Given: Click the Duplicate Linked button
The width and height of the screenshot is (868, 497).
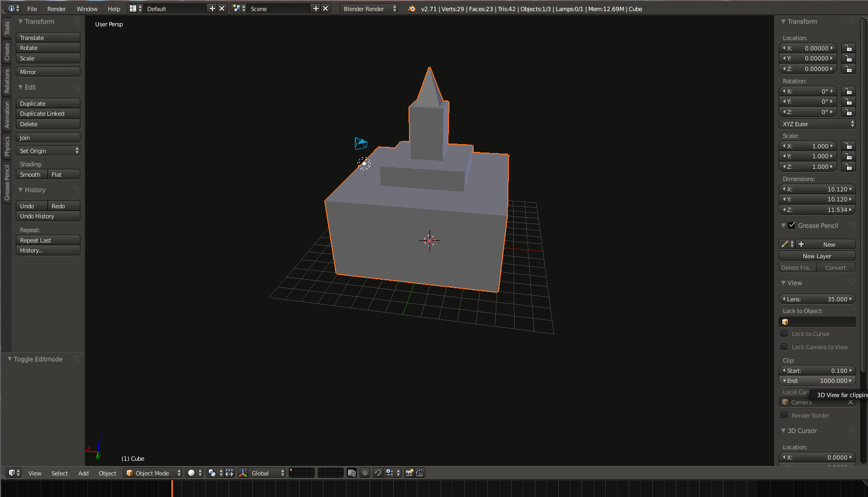Looking at the screenshot, I should tap(48, 114).
